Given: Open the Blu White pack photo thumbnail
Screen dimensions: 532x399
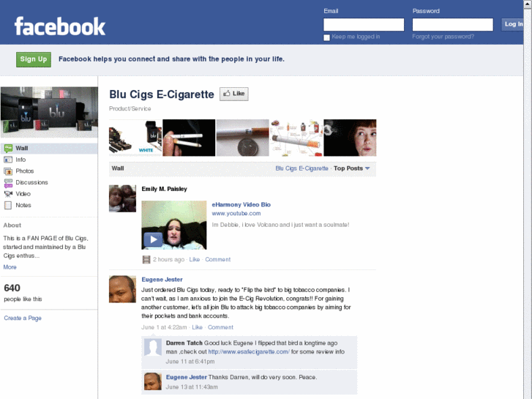Looking at the screenshot, I should pyautogui.click(x=135, y=138).
